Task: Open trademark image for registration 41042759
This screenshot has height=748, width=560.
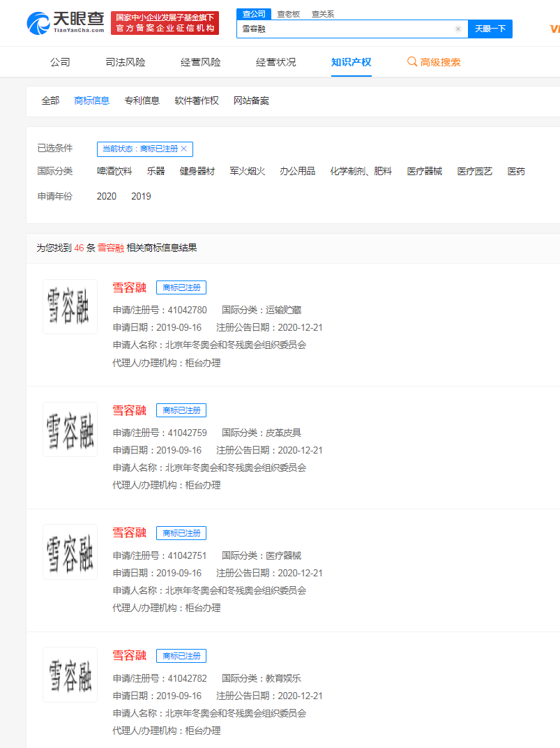Action: click(x=70, y=429)
